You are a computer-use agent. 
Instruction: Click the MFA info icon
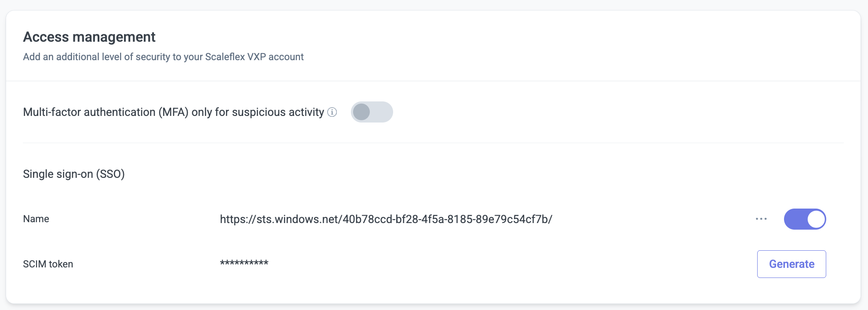click(x=332, y=112)
